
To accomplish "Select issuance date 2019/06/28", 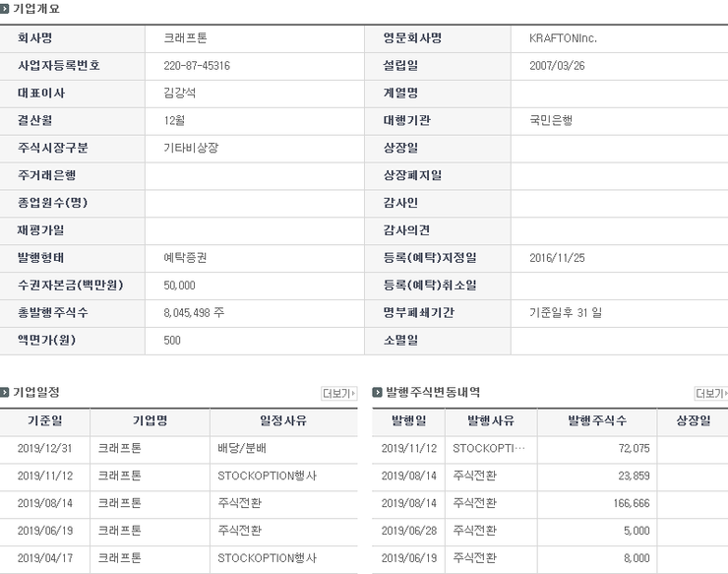I will pos(409,531).
